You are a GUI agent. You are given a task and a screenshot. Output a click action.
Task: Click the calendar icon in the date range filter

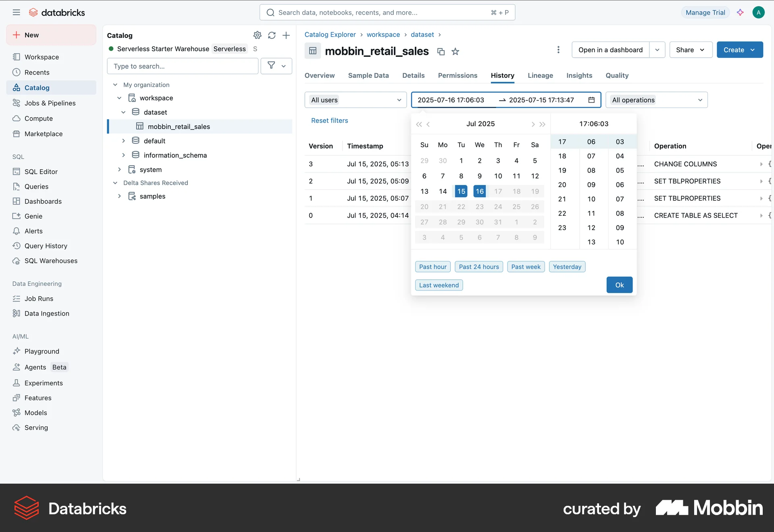tap(591, 100)
